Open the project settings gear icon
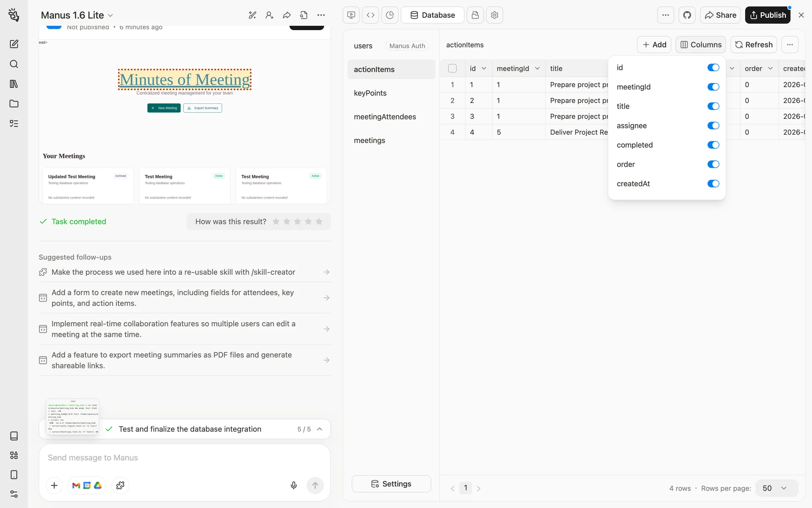 pyautogui.click(x=494, y=15)
